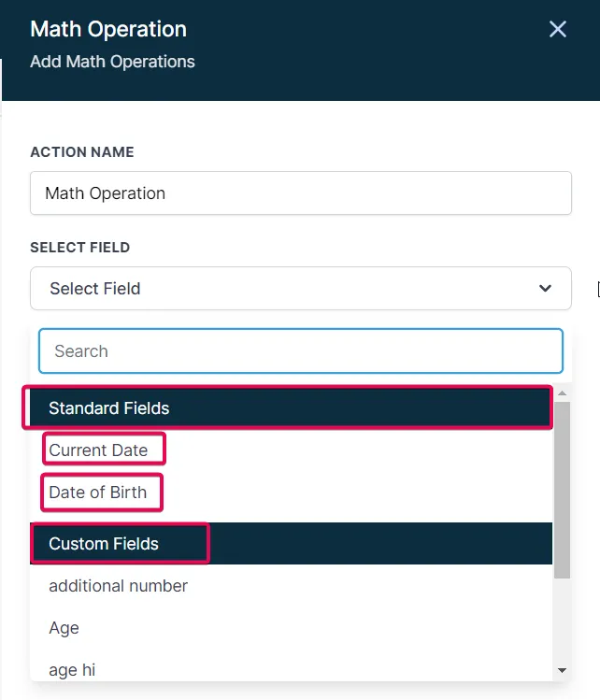Choose Current Date from the list
Screen dimensions: 600x700
click(99, 450)
